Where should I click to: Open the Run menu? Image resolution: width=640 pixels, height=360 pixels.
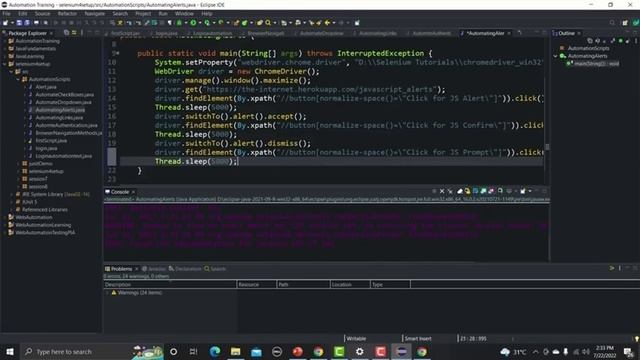pyautogui.click(x=163, y=13)
